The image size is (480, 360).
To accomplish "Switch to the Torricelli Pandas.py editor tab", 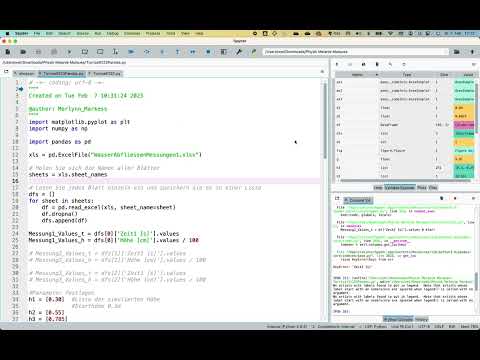I will (61, 73).
